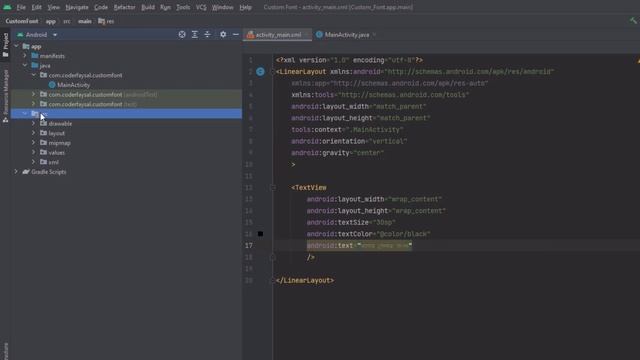Select the drawable folder row
Screen dimensions: 640x360
click(x=126, y=123)
